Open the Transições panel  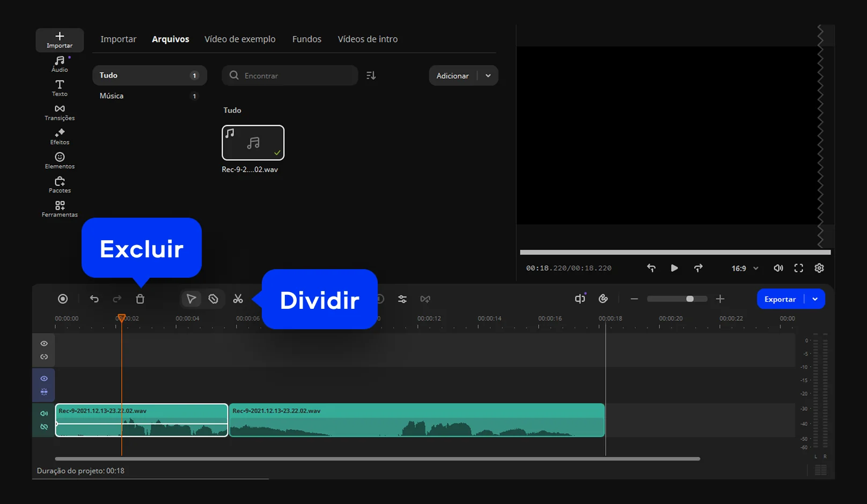pyautogui.click(x=60, y=113)
